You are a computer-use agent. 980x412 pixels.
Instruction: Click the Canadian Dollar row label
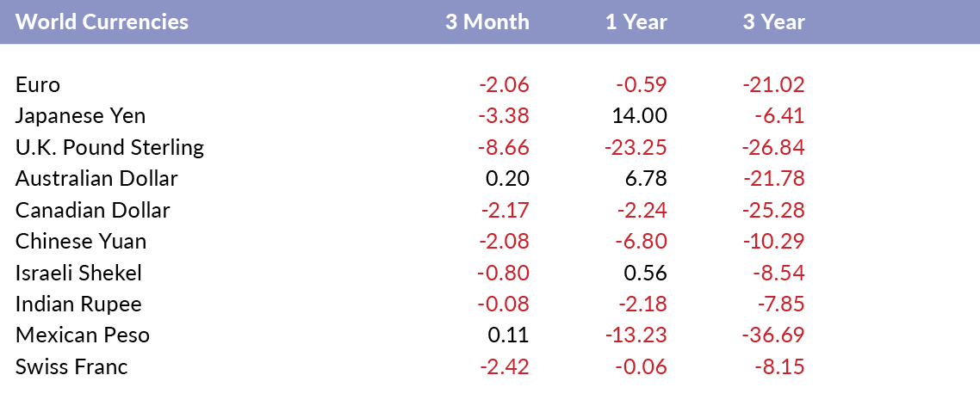(x=92, y=210)
